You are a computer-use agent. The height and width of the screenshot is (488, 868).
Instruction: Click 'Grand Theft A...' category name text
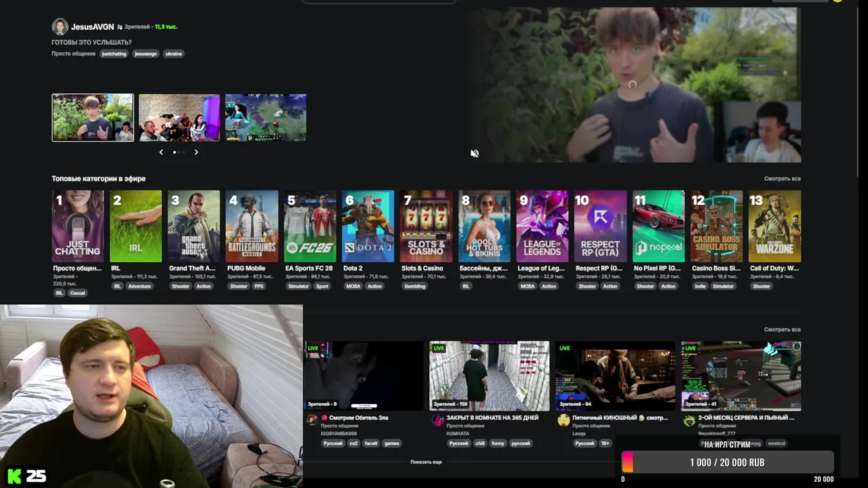coord(192,268)
